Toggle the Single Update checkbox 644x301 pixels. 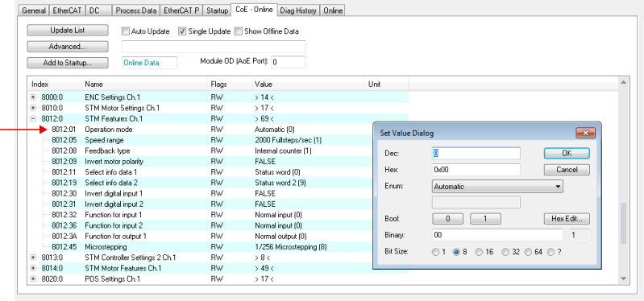coord(182,31)
